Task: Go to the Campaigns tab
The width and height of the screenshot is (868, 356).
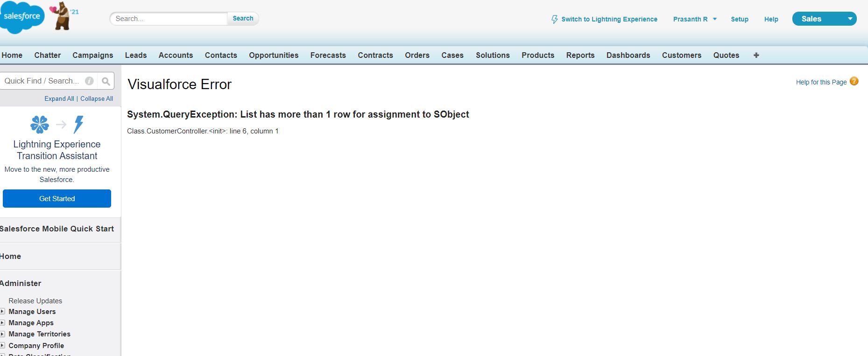Action: pos(93,55)
